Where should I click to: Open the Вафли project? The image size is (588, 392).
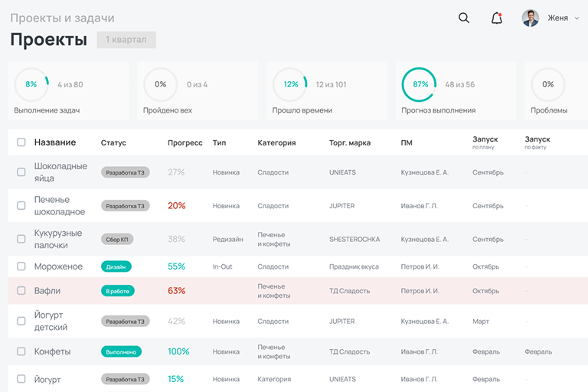pos(47,291)
